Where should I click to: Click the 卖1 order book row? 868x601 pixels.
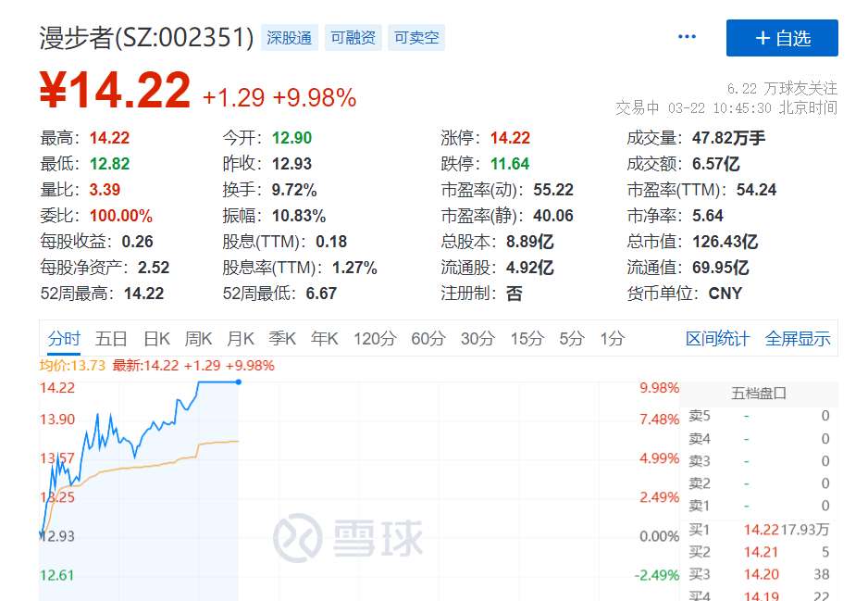[759, 506]
